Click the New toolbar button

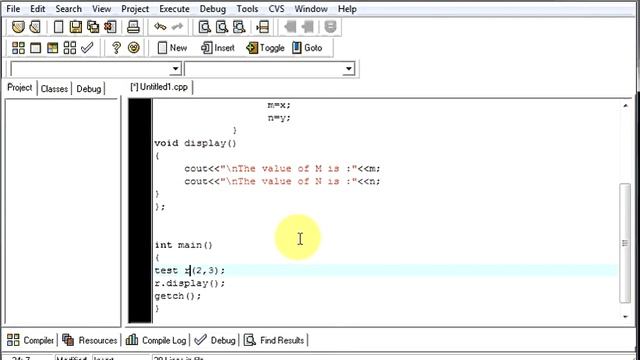172,48
